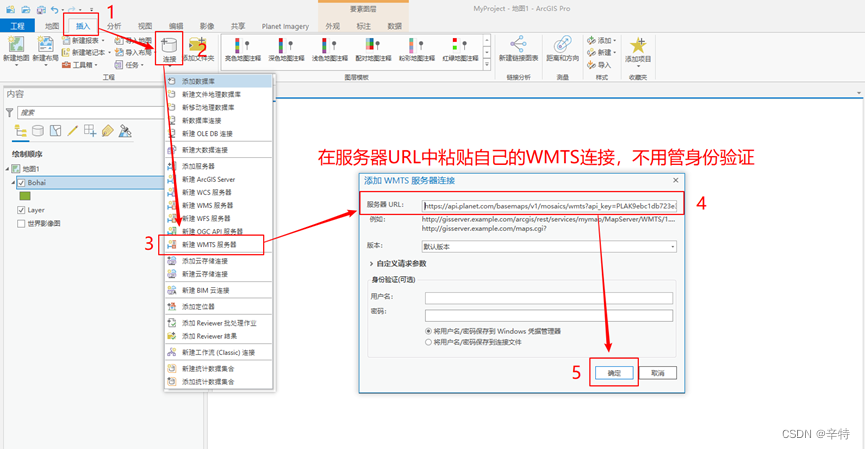865x449 pixels.
Task: Open the 新建报表 dropdown
Action: click(x=103, y=40)
